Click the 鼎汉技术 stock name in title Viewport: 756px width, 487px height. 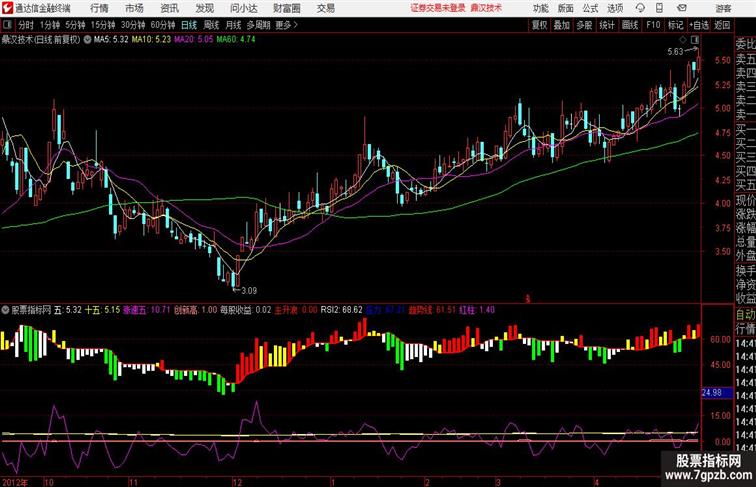pos(486,8)
